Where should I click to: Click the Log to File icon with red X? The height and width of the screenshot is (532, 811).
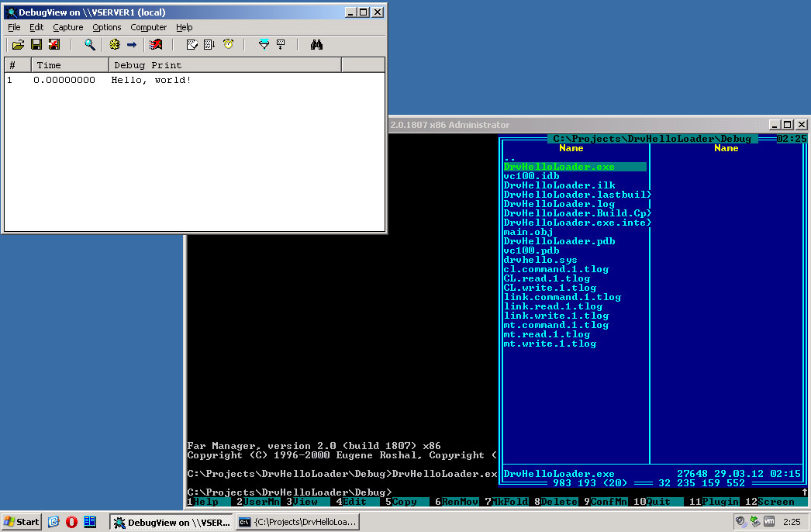[x=54, y=45]
